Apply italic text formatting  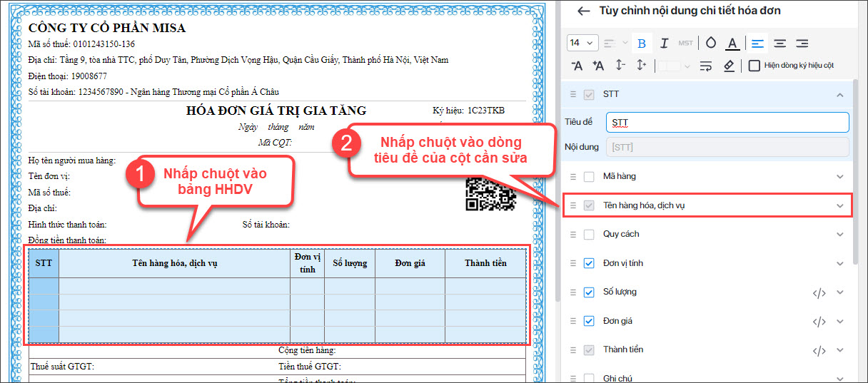tap(664, 44)
